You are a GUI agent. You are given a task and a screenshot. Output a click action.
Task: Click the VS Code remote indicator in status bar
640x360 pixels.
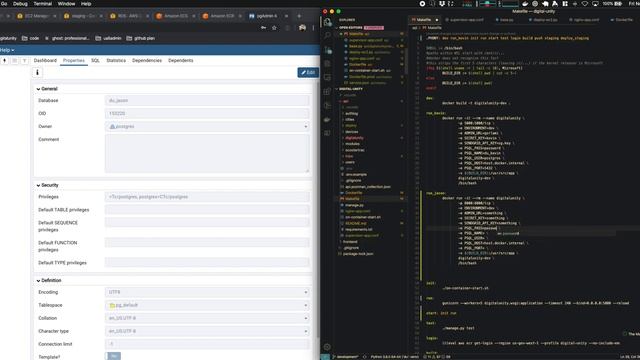coord(325,357)
